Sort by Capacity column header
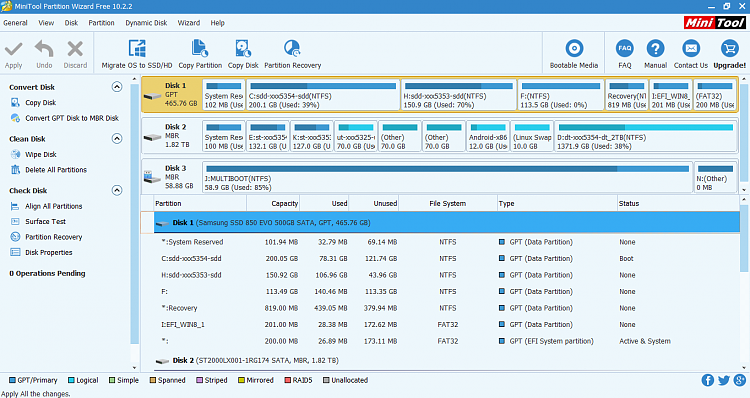Image resolution: width=750 pixels, height=398 pixels. point(273,203)
